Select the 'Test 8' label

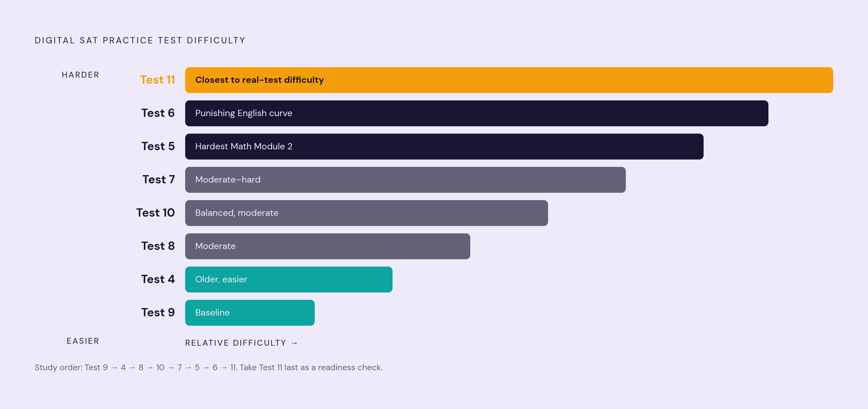pyautogui.click(x=158, y=246)
